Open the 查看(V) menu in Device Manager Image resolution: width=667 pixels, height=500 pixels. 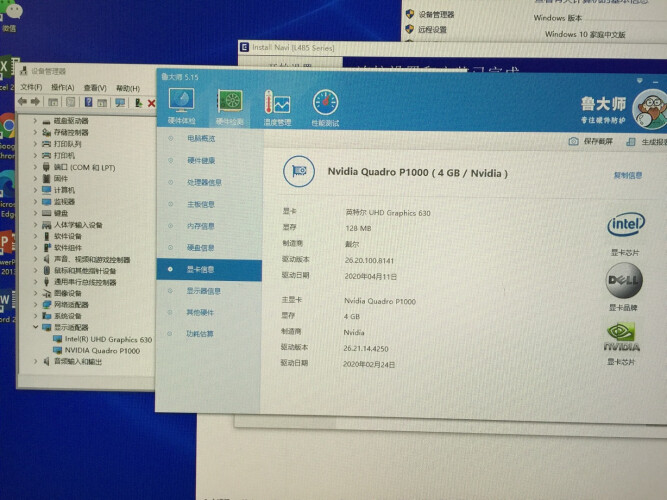pos(95,88)
